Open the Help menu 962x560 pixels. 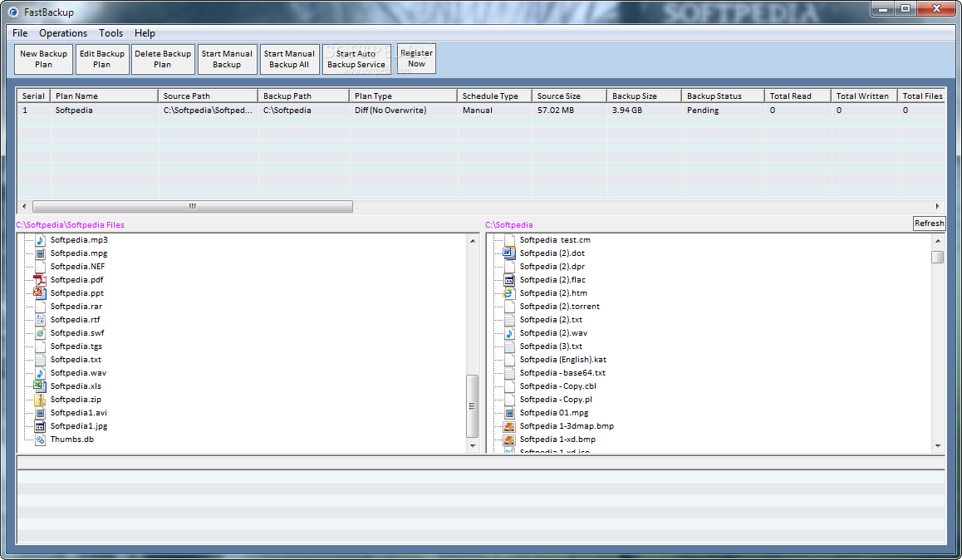pos(145,33)
